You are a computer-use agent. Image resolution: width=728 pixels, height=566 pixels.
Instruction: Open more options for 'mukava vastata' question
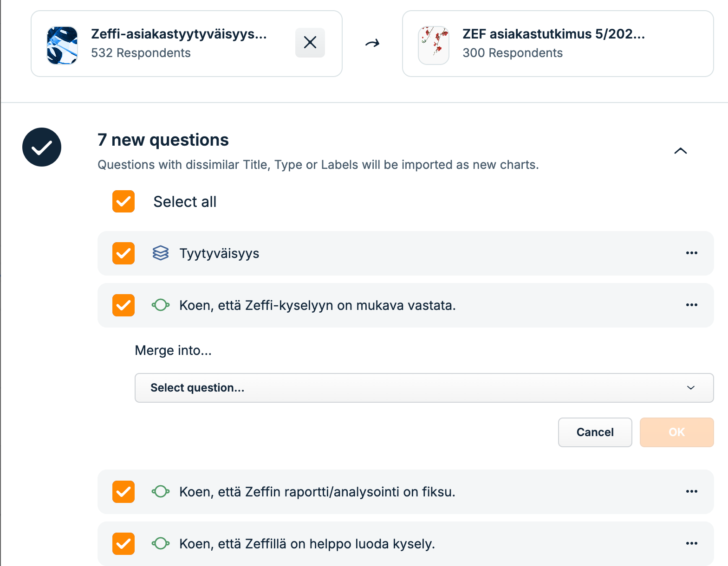click(692, 305)
